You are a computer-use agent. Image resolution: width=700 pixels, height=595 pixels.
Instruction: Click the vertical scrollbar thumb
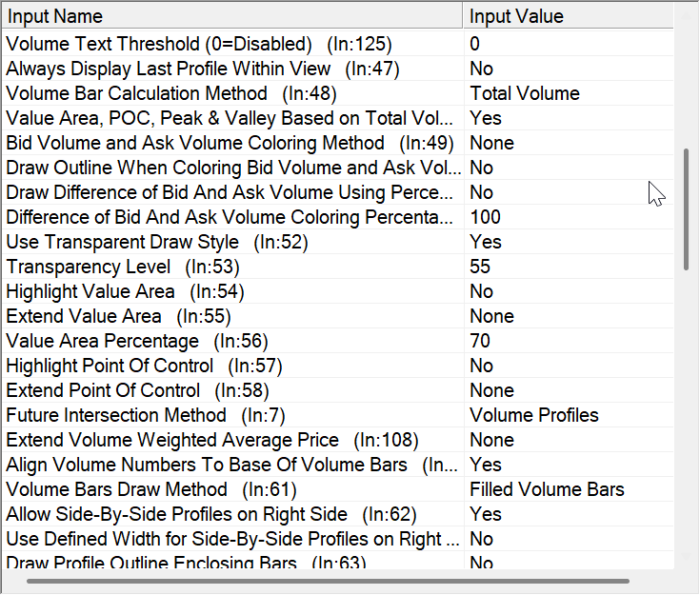click(686, 209)
